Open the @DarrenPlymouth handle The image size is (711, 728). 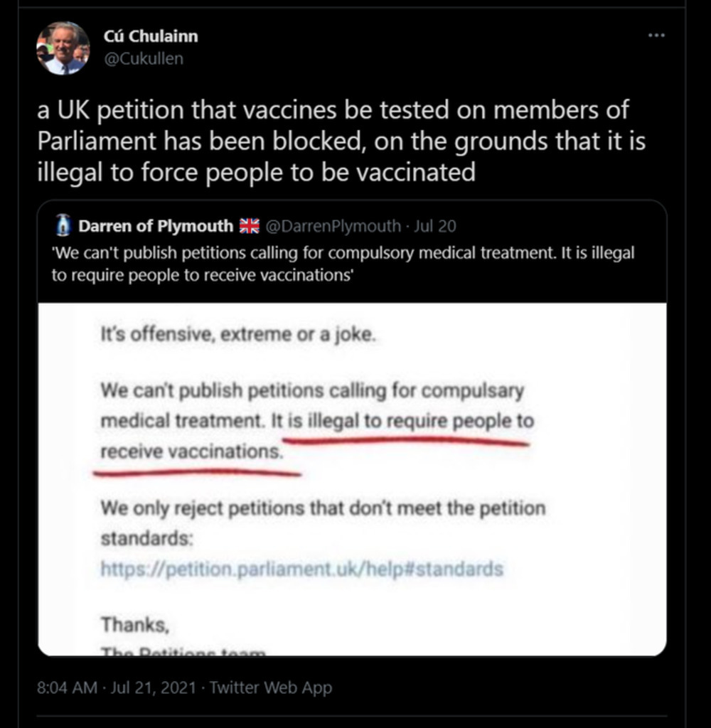[333, 227]
